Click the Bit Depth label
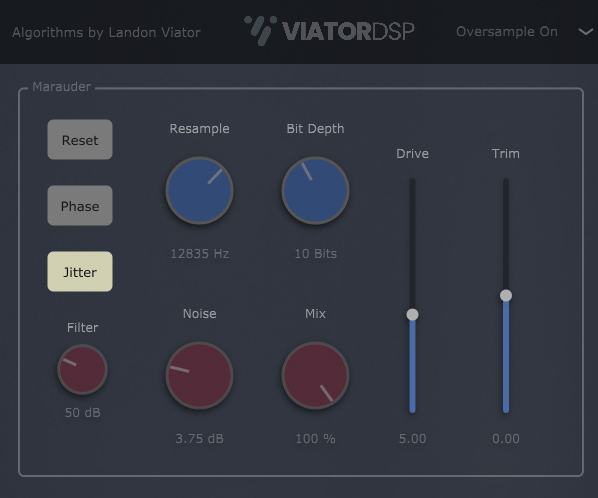Screen dimensions: 598x498 click(x=315, y=129)
